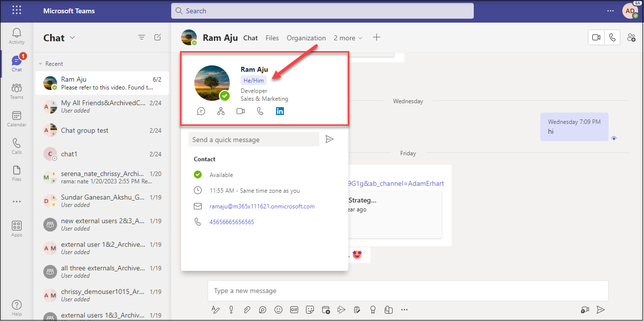Image resolution: width=644 pixels, height=321 pixels.
Task: Open the GIF picker
Action: (x=294, y=310)
